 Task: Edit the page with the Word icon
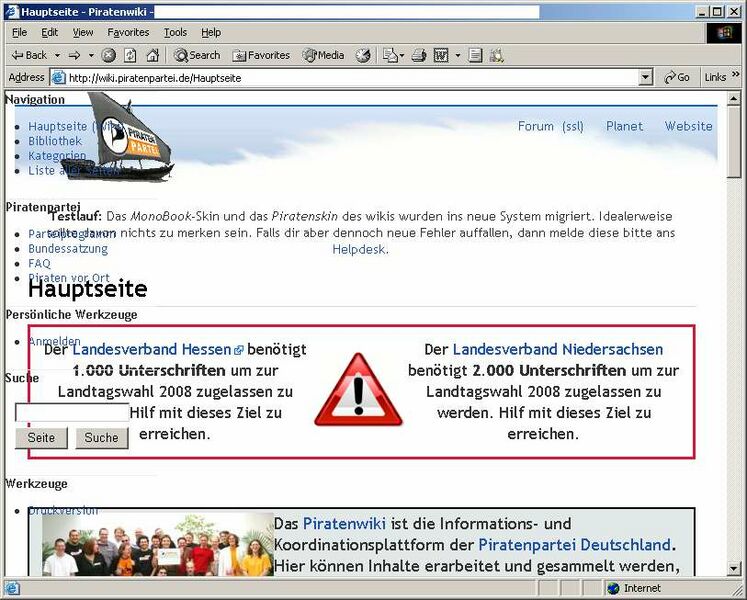pyautogui.click(x=441, y=55)
